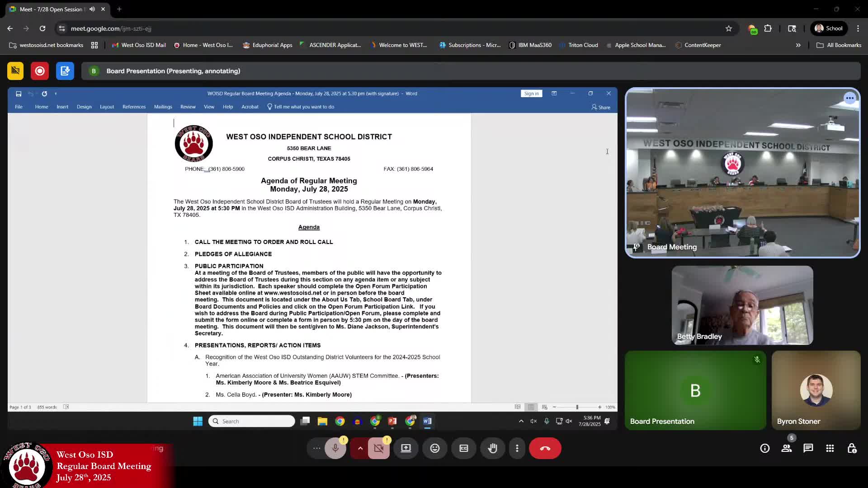Click the Present now screen share button

tap(406, 448)
